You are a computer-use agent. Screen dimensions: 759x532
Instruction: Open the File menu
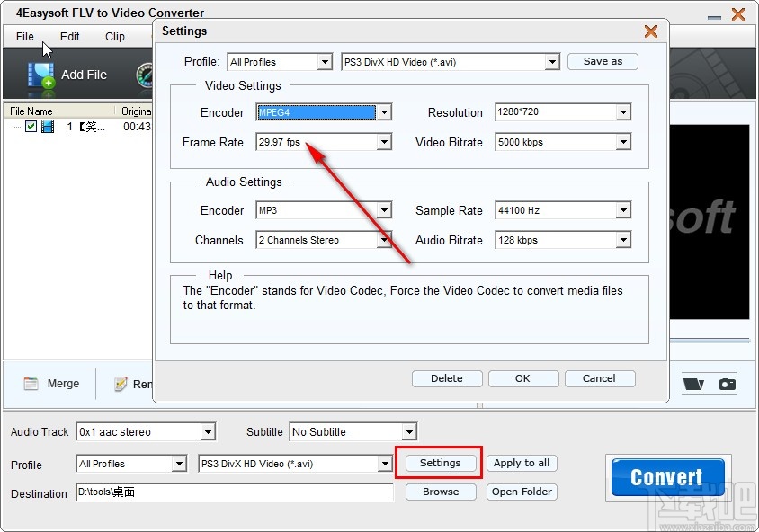[23, 37]
